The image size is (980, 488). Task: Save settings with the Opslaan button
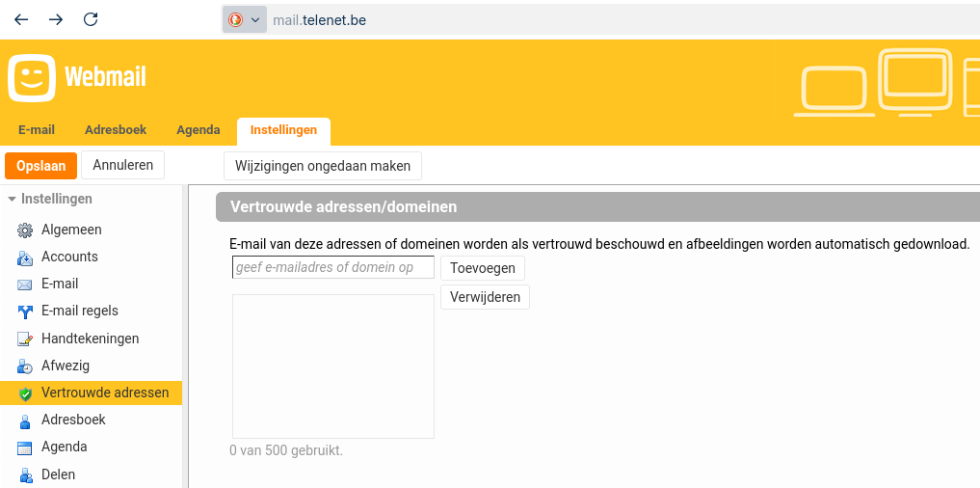pyautogui.click(x=40, y=166)
